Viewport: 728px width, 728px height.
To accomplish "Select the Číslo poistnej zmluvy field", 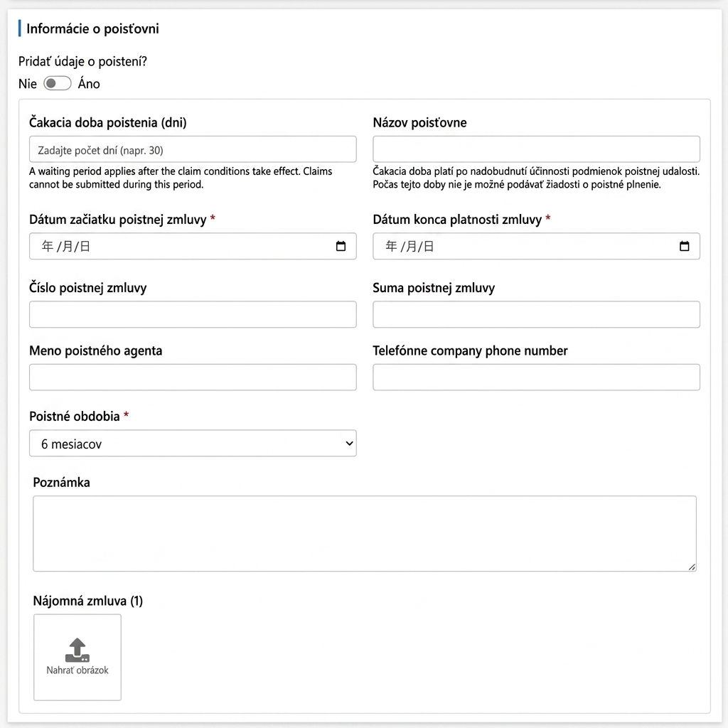I will point(193,314).
